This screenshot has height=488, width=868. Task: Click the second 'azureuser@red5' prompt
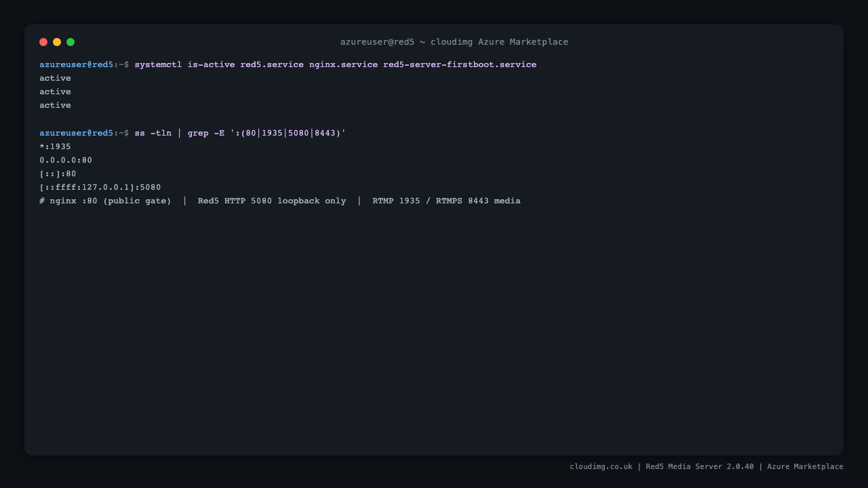[x=76, y=134]
